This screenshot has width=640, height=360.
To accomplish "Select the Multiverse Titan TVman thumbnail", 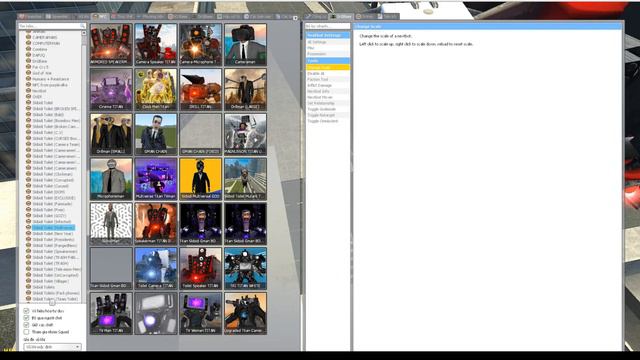I will tap(156, 179).
